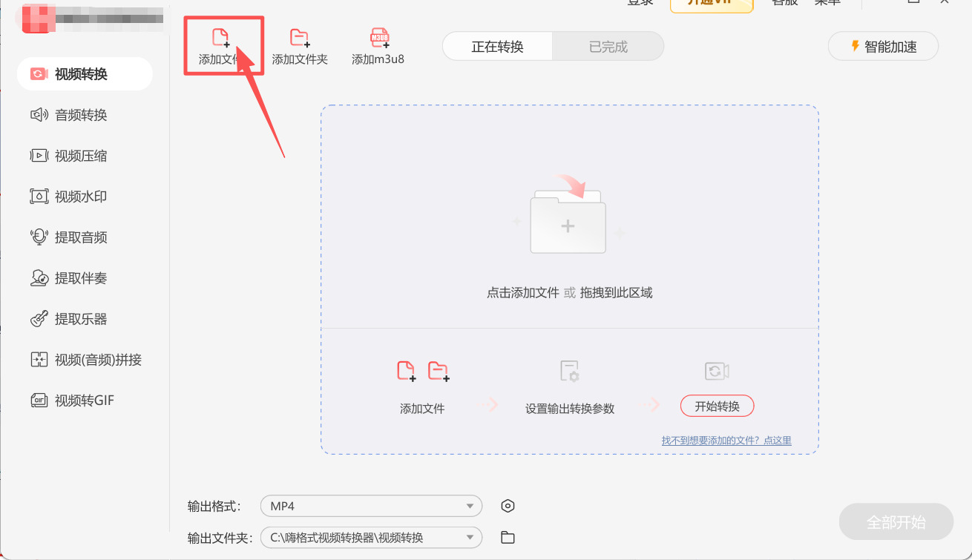
Task: Click the 添加m3u8 import icon
Action: click(378, 45)
